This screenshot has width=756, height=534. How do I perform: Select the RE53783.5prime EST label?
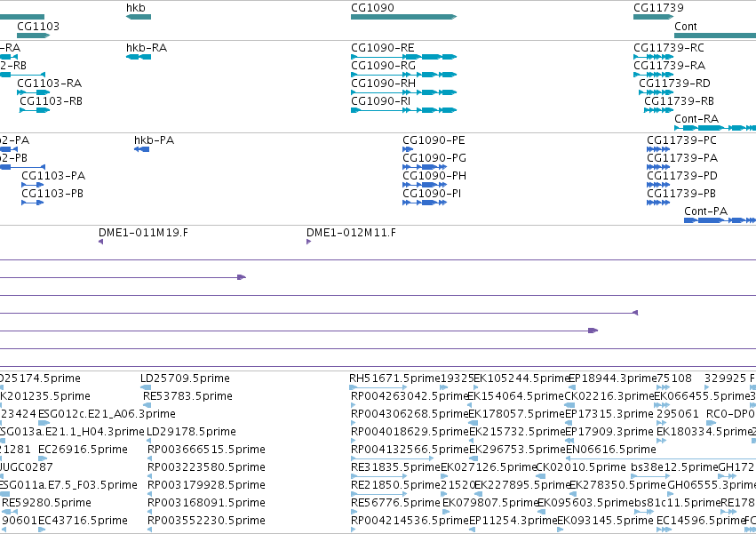coord(187,396)
